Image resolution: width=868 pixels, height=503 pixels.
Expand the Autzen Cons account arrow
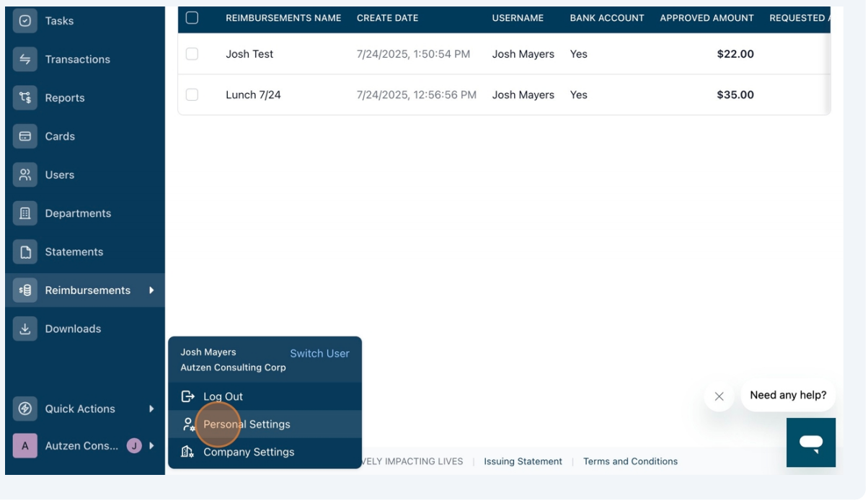pyautogui.click(x=151, y=446)
